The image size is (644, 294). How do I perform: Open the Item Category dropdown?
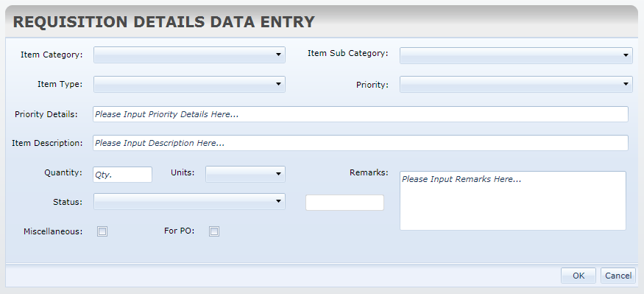click(189, 55)
